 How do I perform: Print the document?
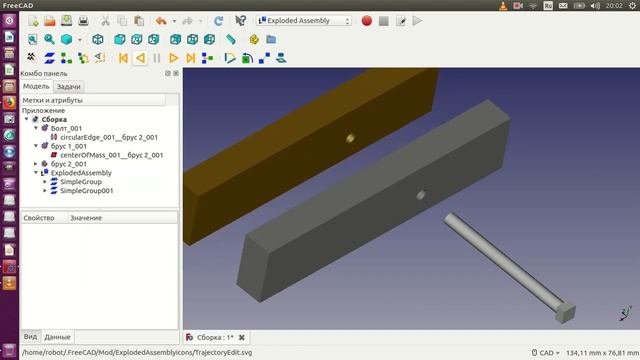pyautogui.click(x=83, y=21)
